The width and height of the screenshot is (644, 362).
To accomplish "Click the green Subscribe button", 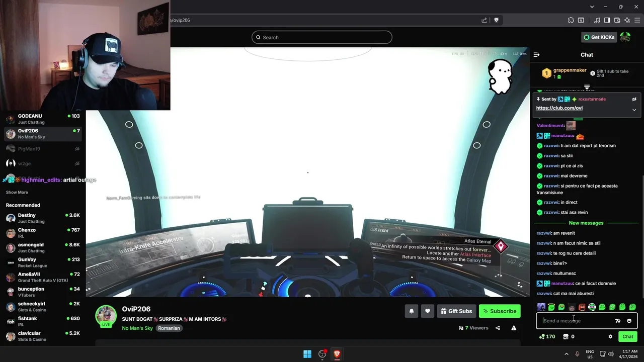I will 500,311.
